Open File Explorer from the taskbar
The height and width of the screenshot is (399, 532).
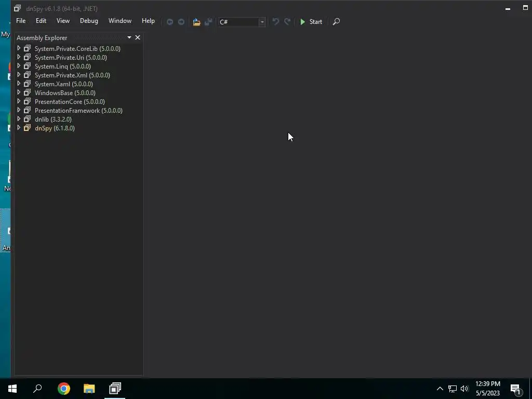[x=89, y=389]
